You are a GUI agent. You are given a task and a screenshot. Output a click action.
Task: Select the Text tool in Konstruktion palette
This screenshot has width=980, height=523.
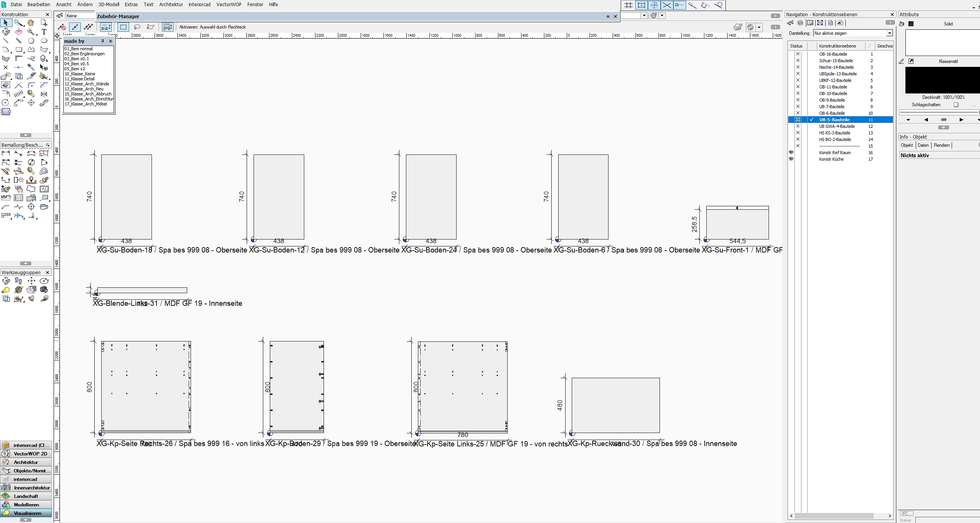(x=44, y=32)
